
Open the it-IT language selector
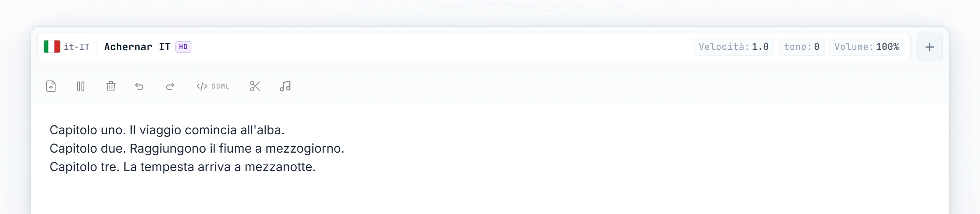pyautogui.click(x=67, y=47)
